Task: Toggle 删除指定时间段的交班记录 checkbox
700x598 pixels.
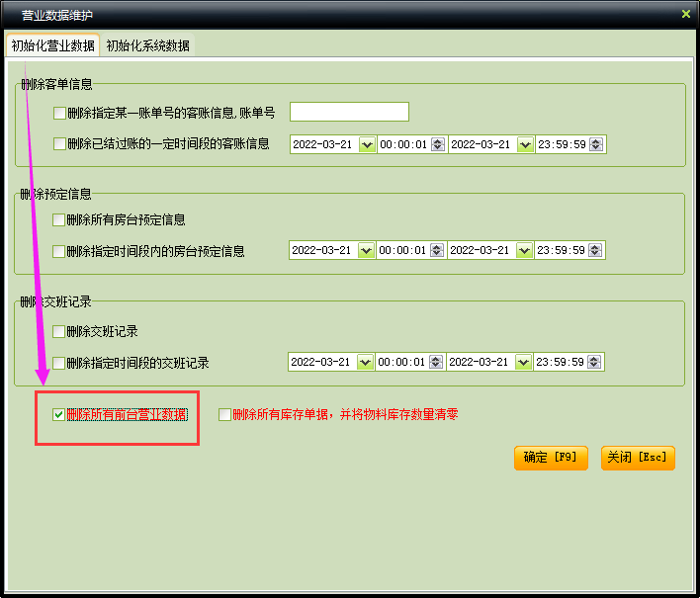Action: click(59, 363)
